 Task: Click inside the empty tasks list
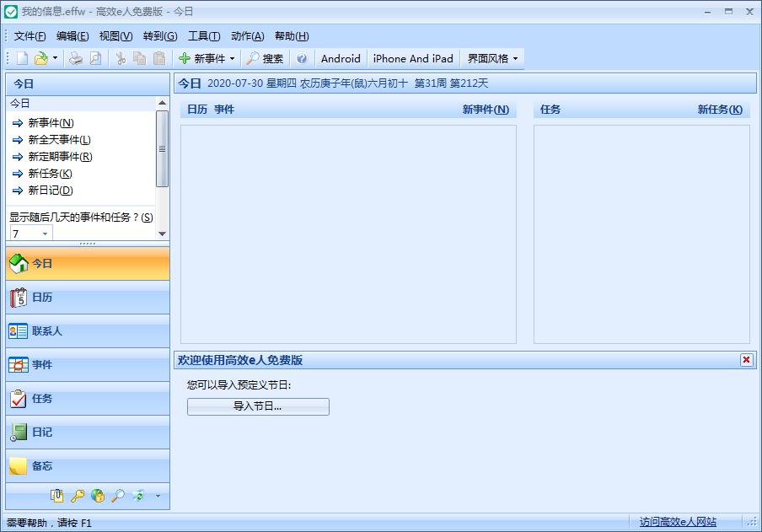coord(641,234)
